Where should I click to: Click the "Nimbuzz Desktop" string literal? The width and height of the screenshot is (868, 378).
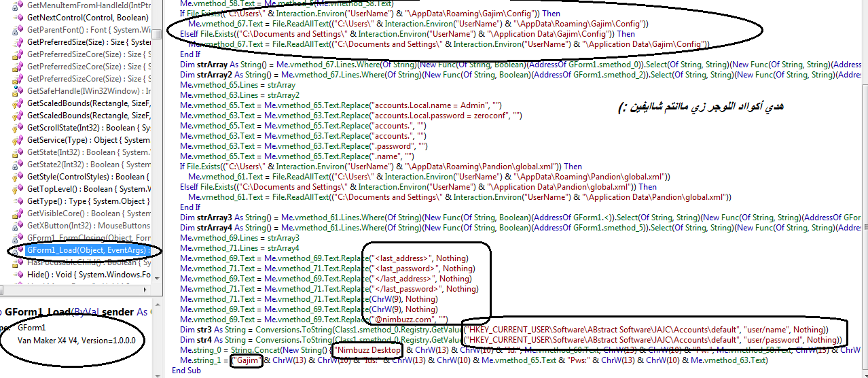point(367,350)
